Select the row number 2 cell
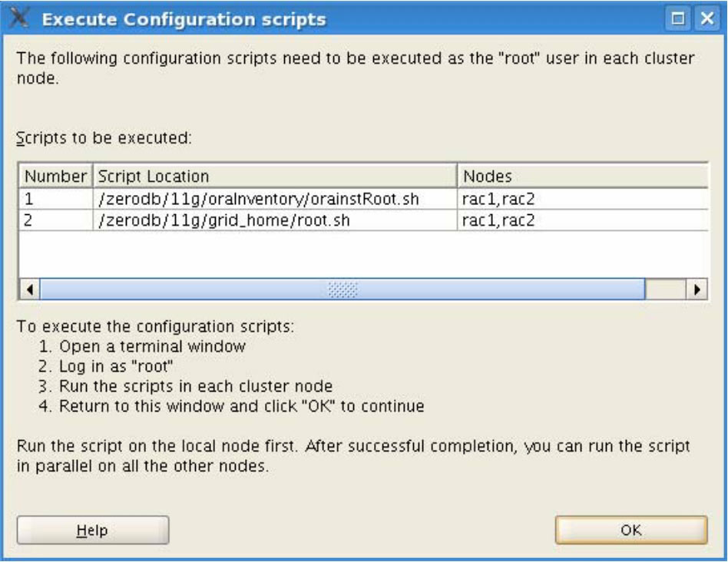This screenshot has height=562, width=728. click(x=55, y=221)
